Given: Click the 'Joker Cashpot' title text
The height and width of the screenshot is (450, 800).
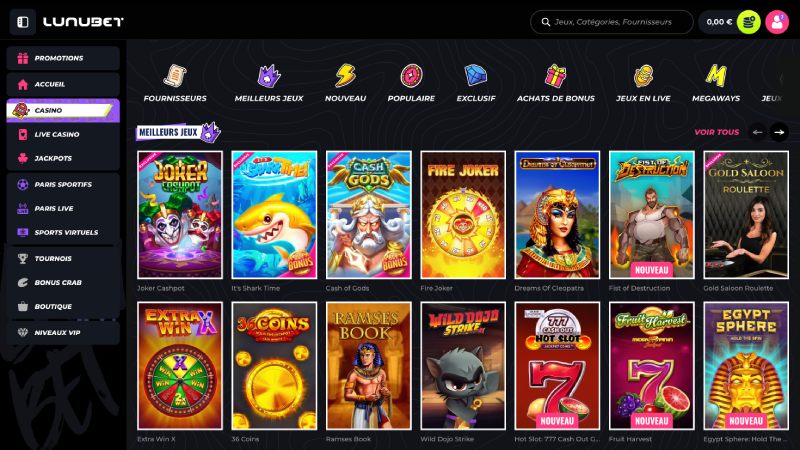Looking at the screenshot, I should pos(161,288).
